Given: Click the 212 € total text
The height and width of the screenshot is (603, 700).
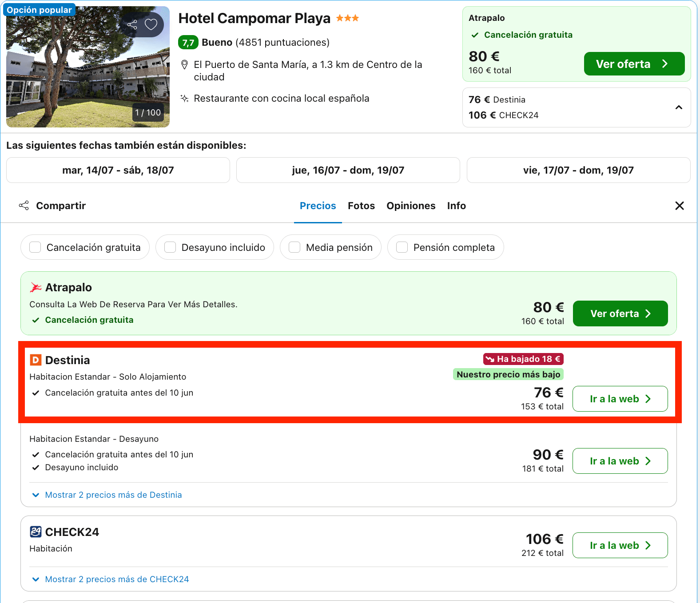Looking at the screenshot, I should point(542,553).
